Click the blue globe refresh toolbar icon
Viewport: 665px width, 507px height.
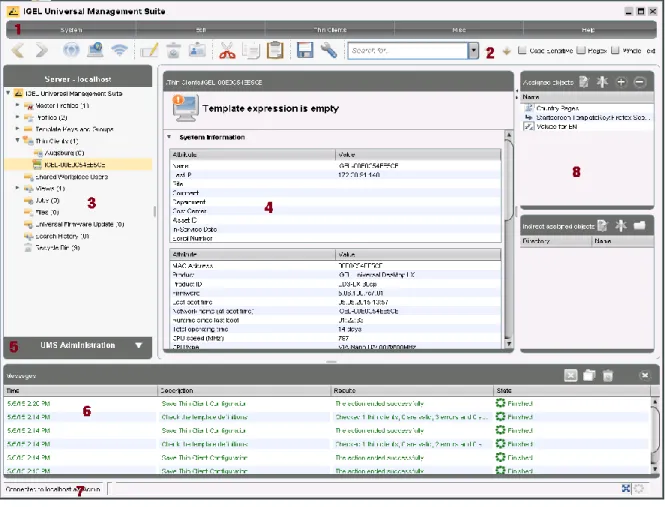pyautogui.click(x=71, y=50)
